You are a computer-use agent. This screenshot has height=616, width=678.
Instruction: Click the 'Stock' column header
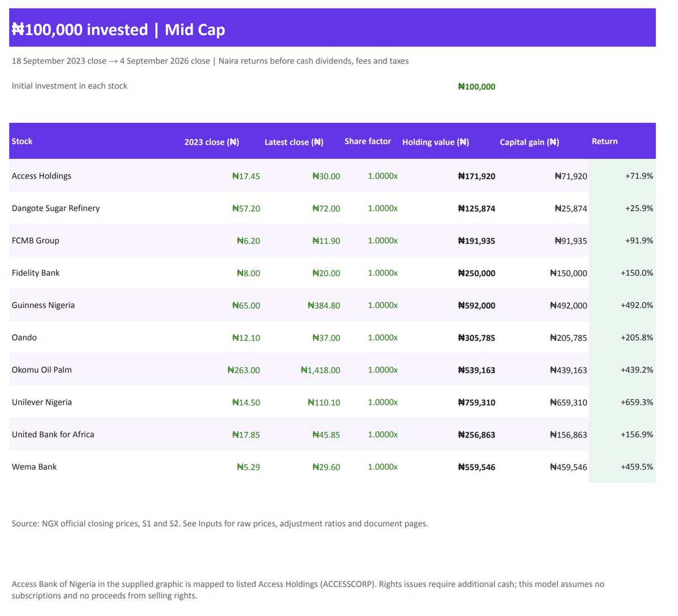22,141
